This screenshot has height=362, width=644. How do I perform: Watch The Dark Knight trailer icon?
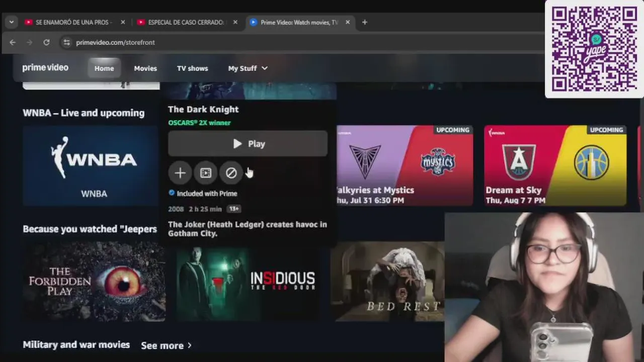click(206, 173)
